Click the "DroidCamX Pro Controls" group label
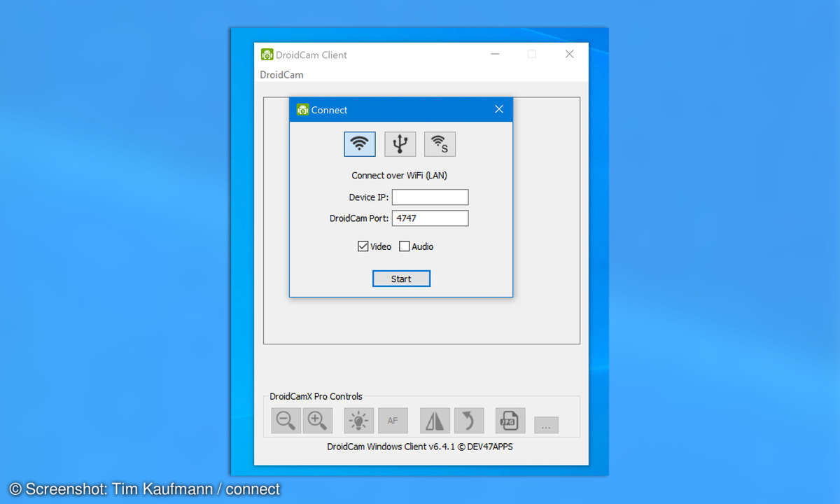The image size is (840, 504). 316,396
